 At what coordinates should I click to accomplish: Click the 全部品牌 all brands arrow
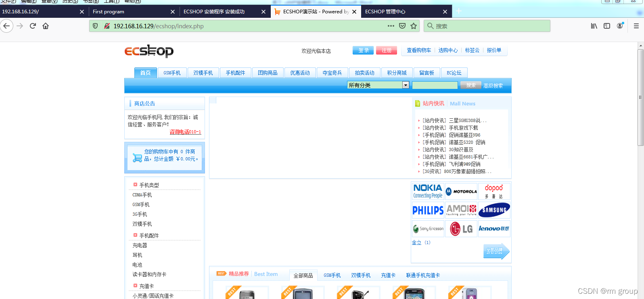click(496, 251)
